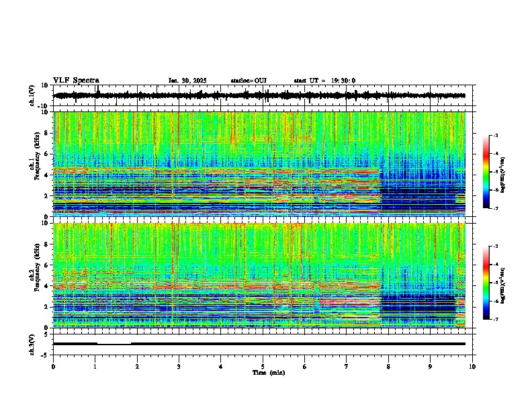Click the ch.1 color bar log(PSD) label
The image size is (532, 411).
pos(502,175)
